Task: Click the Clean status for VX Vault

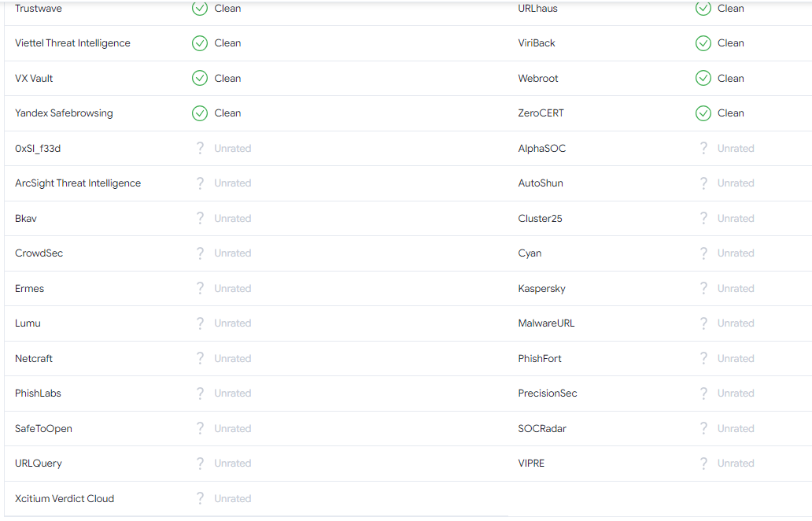Action: click(x=227, y=79)
